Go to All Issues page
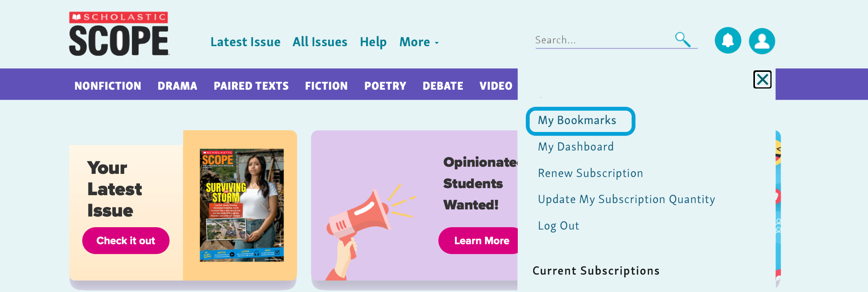868x292 pixels. coord(320,42)
